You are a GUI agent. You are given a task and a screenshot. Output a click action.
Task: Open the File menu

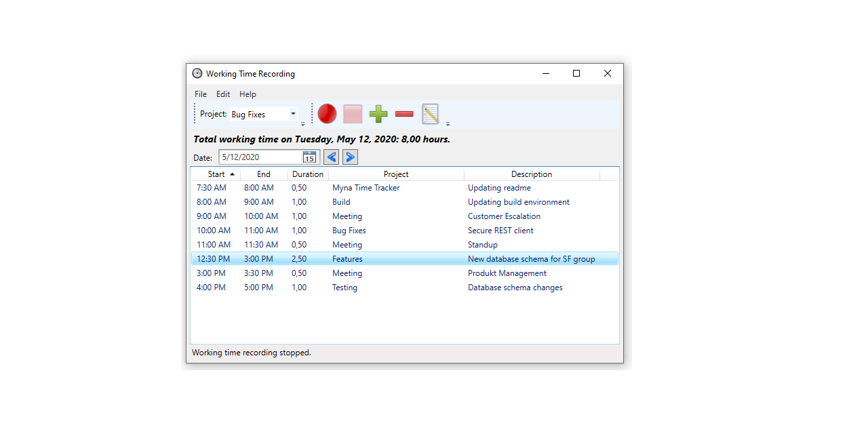coord(201,94)
